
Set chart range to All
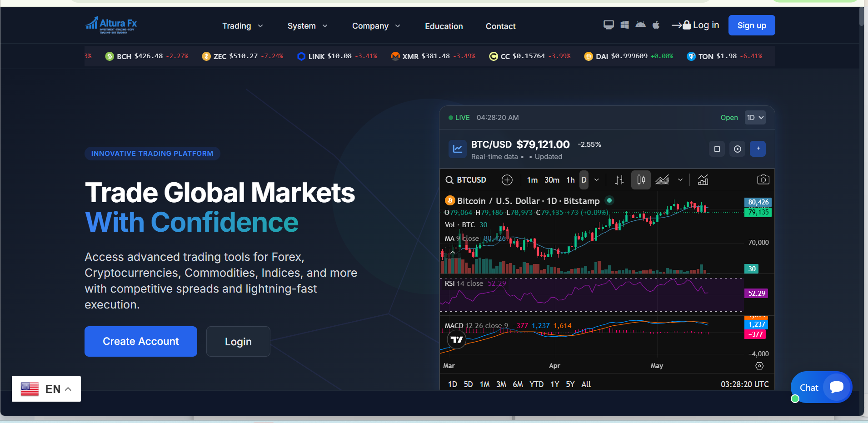tap(586, 384)
